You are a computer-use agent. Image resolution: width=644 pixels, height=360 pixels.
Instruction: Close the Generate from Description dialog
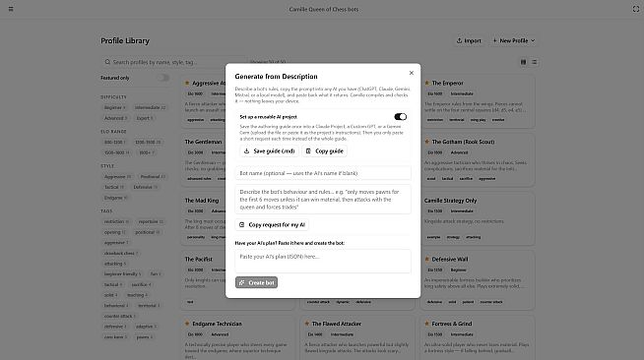[x=412, y=73]
